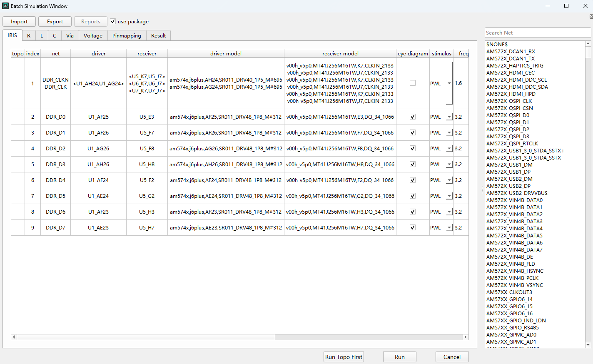
Task: Uncheck the use package checkbox
Action: click(113, 21)
